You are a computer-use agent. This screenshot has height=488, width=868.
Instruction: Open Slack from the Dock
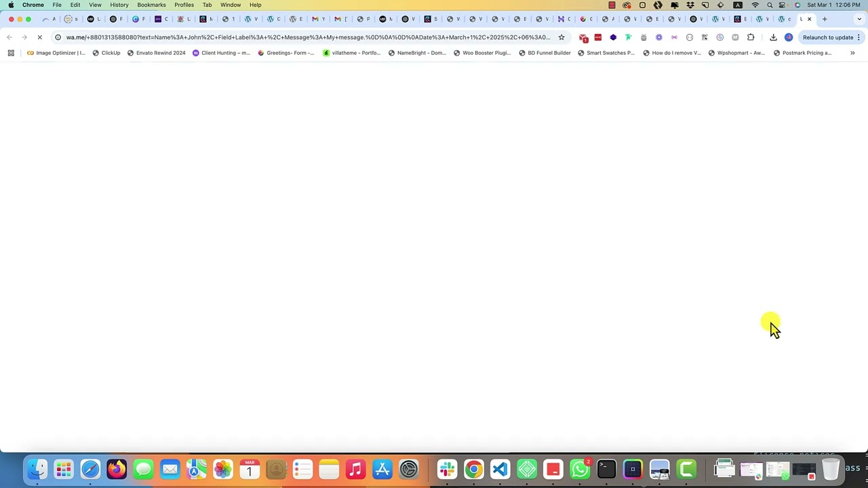click(447, 469)
